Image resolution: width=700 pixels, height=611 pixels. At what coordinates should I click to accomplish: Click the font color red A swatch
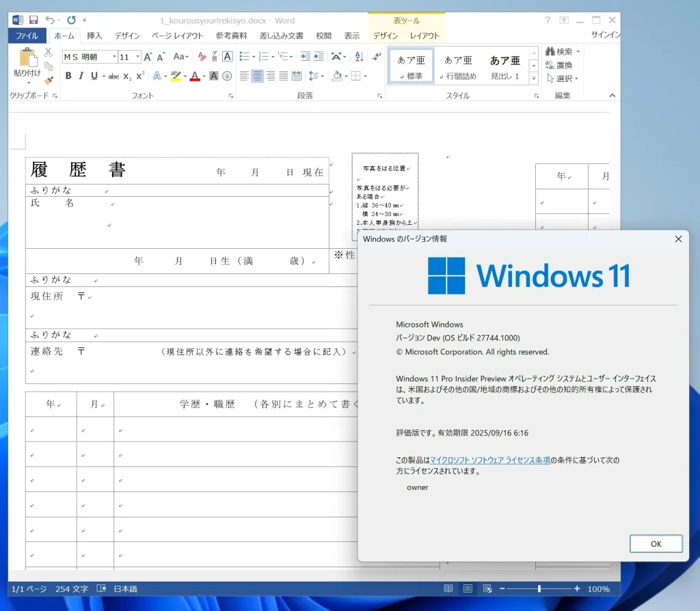coord(195,77)
